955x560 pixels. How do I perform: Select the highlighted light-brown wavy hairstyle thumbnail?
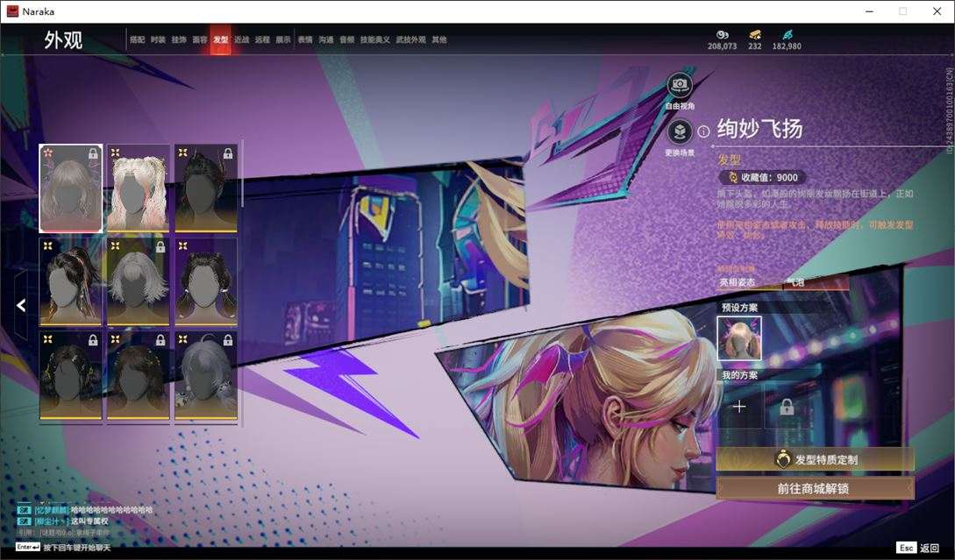(71, 188)
